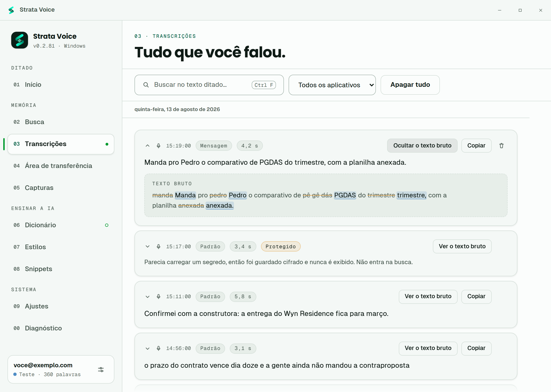Viewport: 551px width, 392px height.
Task: Click the contraproposta transcription text
Action: pos(277,365)
